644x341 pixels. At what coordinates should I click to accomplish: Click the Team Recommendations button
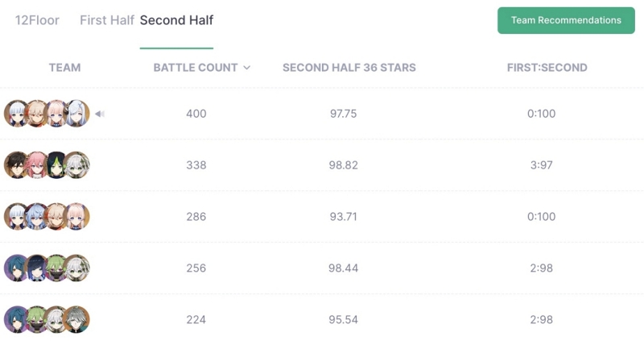[566, 20]
